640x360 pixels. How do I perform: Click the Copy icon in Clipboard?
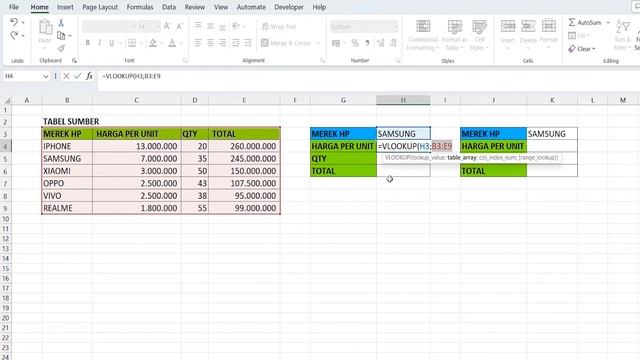pos(61,36)
